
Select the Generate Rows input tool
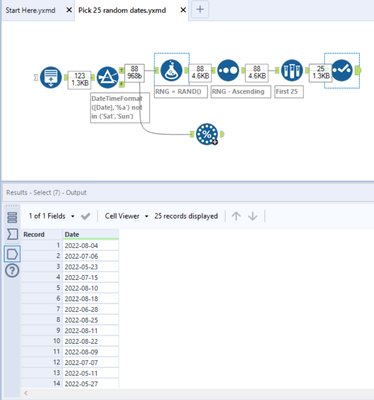(x=51, y=77)
